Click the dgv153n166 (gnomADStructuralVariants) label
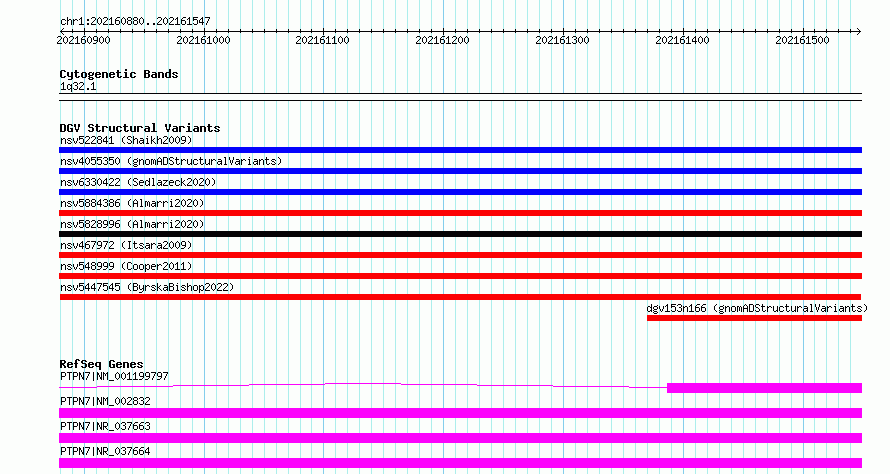 (x=757, y=308)
